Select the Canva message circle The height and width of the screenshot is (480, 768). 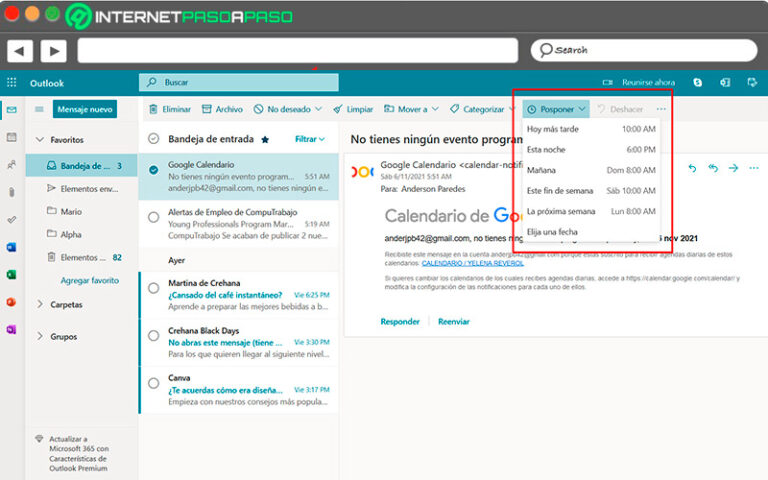[x=154, y=383]
